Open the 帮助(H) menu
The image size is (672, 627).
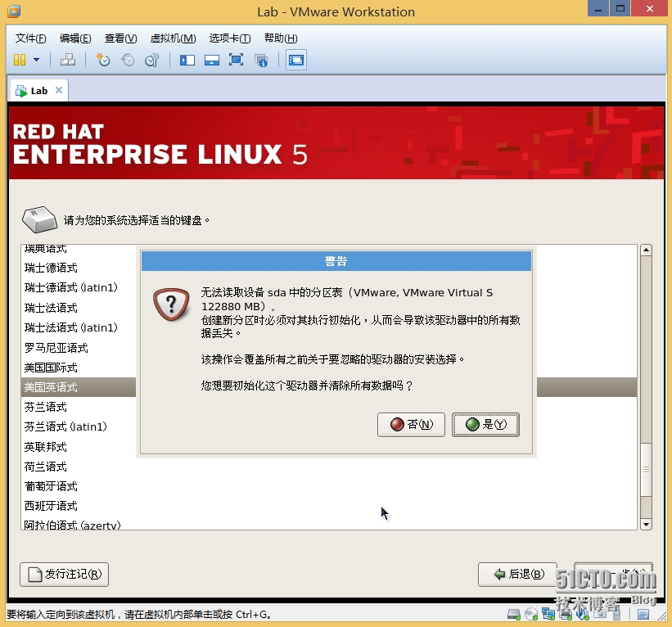[x=281, y=38]
